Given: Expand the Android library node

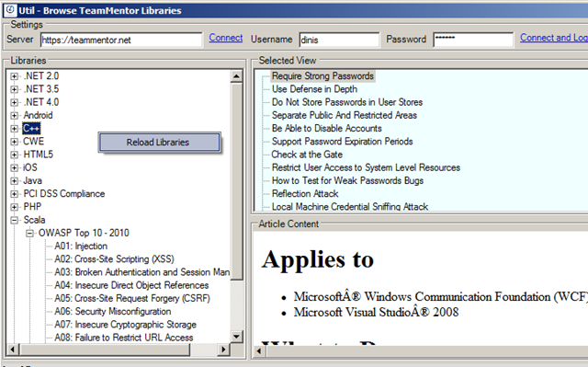Looking at the screenshot, I should pos(15,116).
